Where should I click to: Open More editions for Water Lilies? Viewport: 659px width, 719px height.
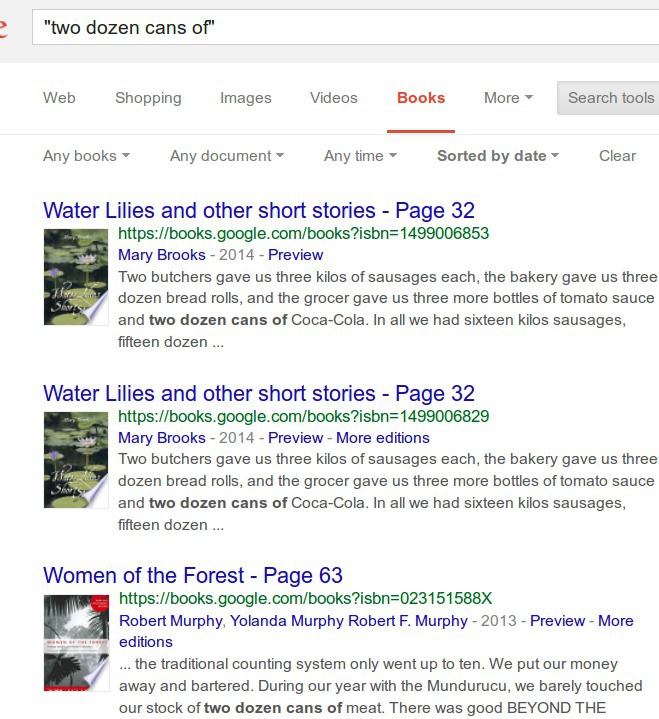[383, 438]
